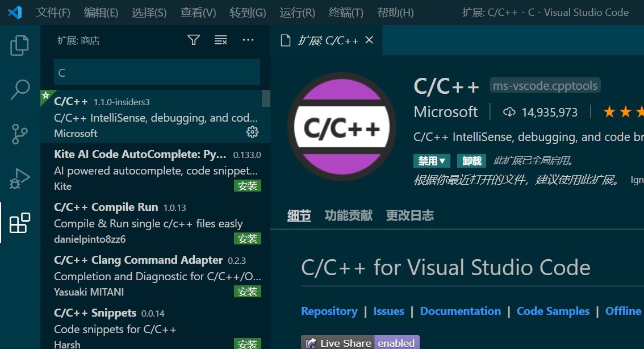Switch to the 功能贡献 tab
The width and height of the screenshot is (644, 349).
point(348,215)
